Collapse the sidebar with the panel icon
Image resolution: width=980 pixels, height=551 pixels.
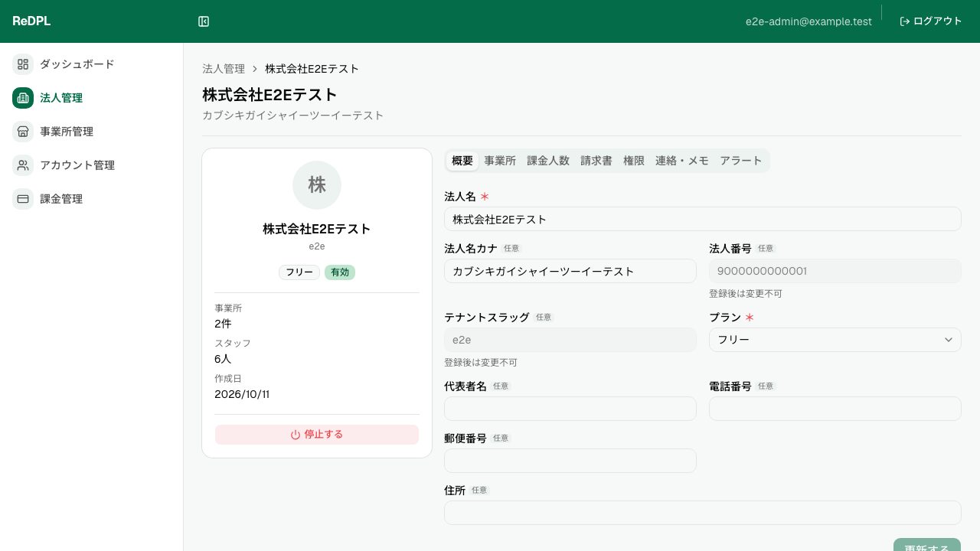[x=204, y=21]
